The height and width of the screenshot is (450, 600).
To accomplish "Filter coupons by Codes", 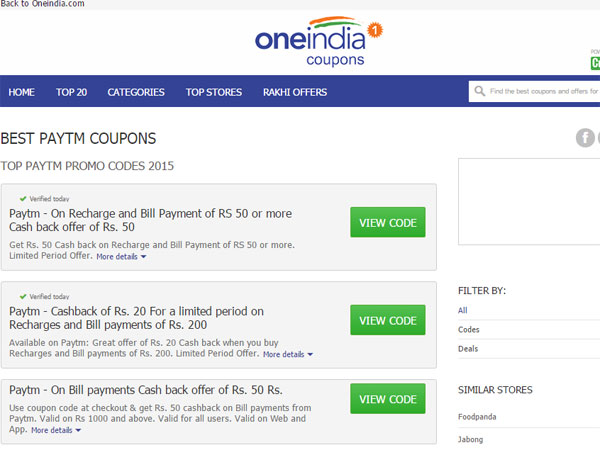I will click(468, 329).
